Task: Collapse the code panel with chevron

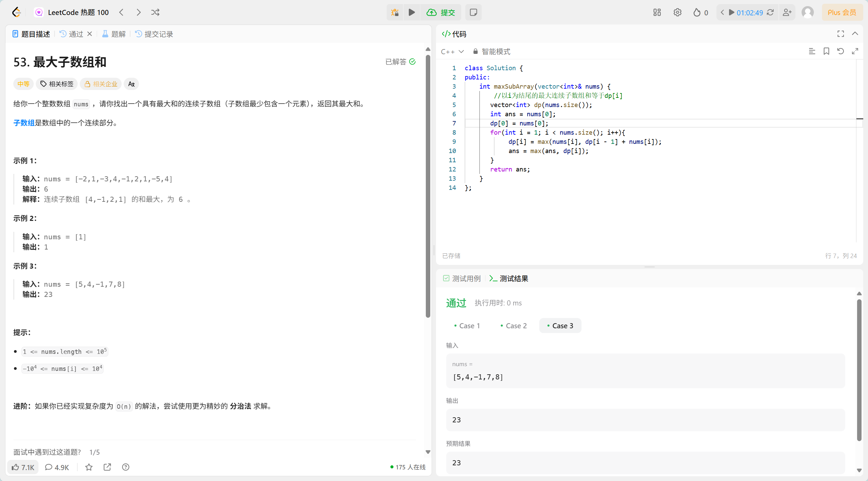Action: [855, 34]
